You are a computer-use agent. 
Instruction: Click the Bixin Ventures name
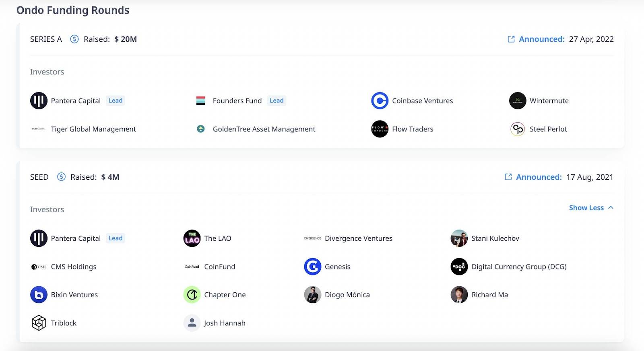74,295
